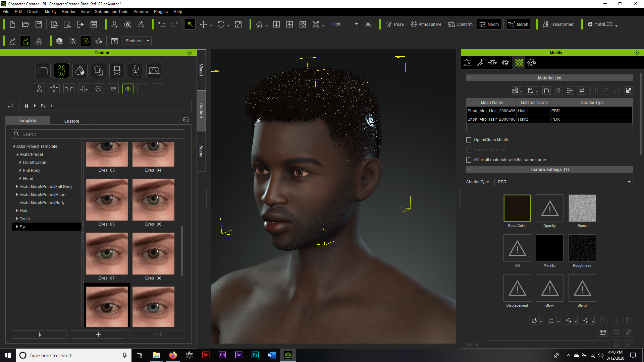
Task: Open the Plugins menu
Action: (161, 12)
